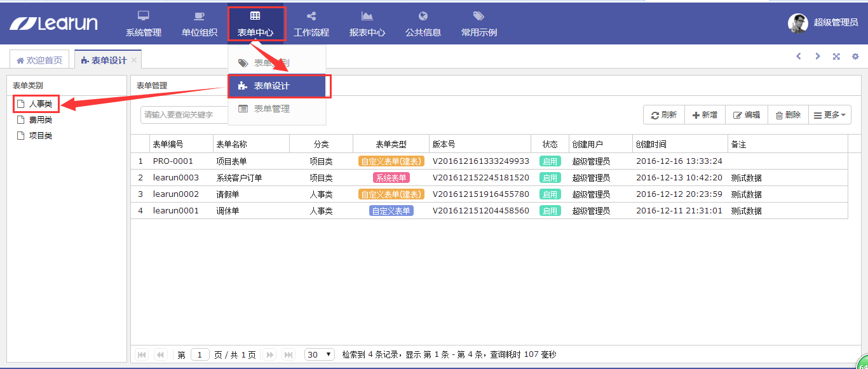Open tab settings gear icon

click(x=855, y=57)
